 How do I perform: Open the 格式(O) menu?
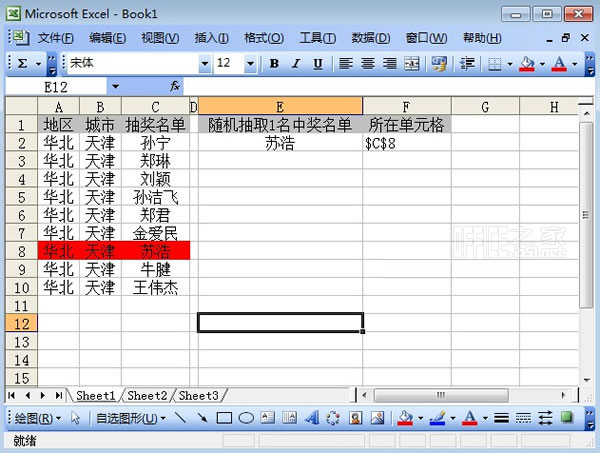click(263, 38)
